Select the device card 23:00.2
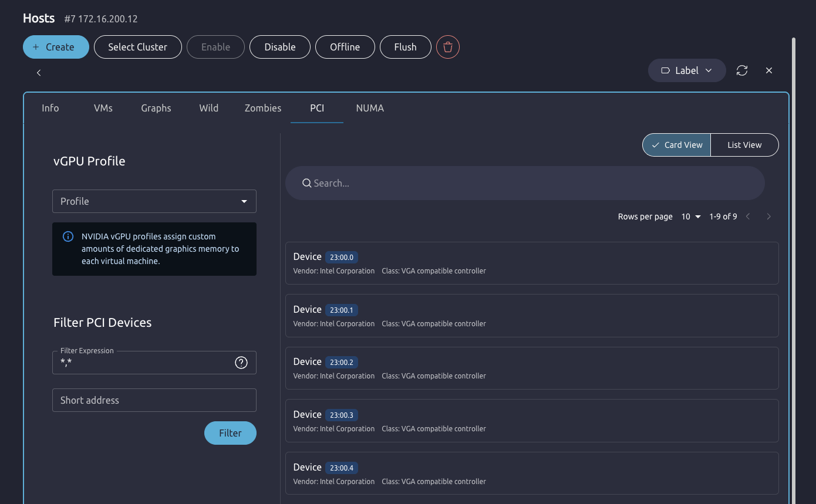 pos(531,368)
